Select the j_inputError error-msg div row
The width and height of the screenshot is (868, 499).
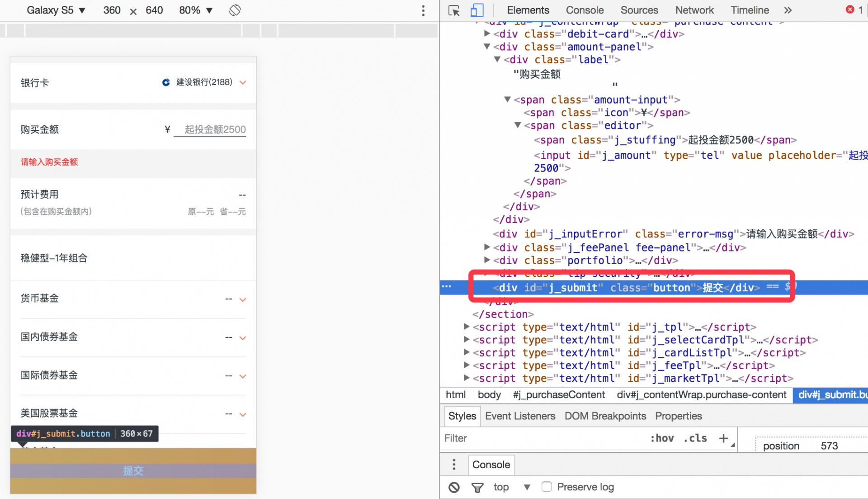click(x=673, y=234)
